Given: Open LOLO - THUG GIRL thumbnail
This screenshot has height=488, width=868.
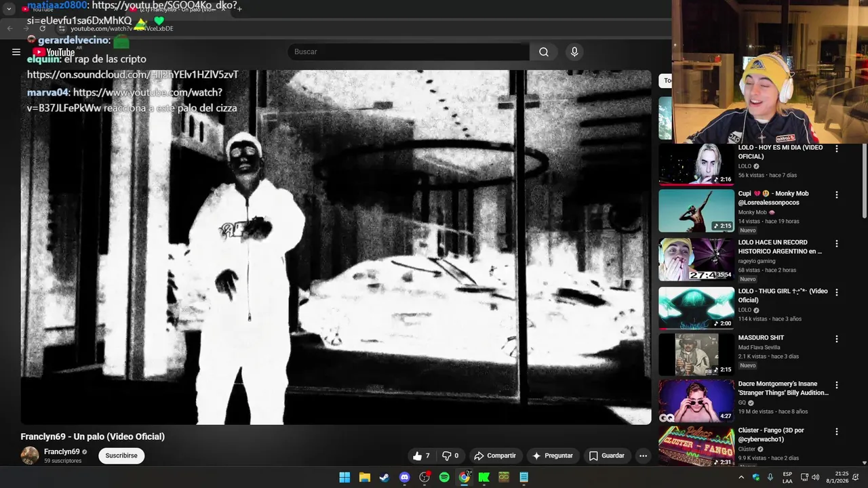Looking at the screenshot, I should coord(696,308).
